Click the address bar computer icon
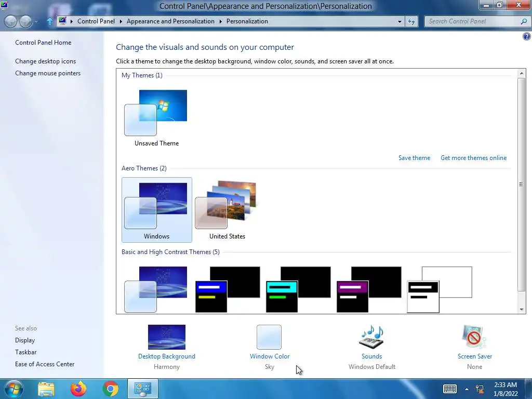532x399 pixels. (62, 21)
